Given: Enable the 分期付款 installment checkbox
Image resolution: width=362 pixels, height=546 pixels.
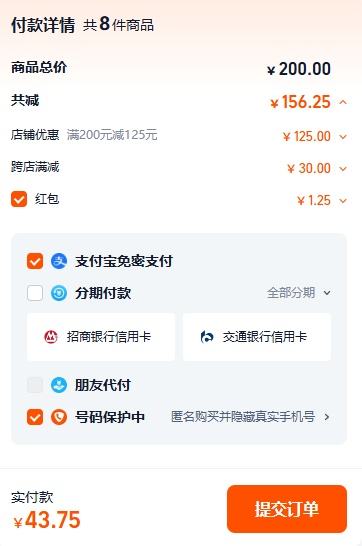Looking at the screenshot, I should click(35, 293).
